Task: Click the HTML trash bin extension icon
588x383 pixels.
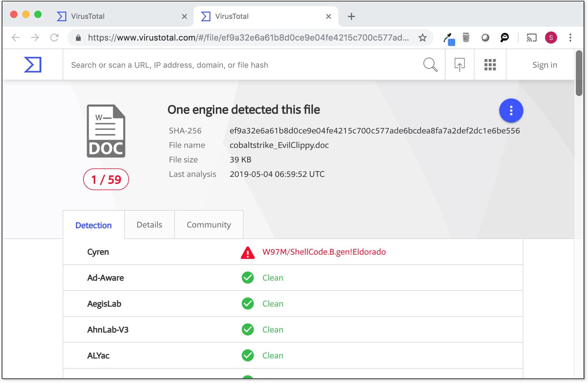Action: tap(466, 37)
